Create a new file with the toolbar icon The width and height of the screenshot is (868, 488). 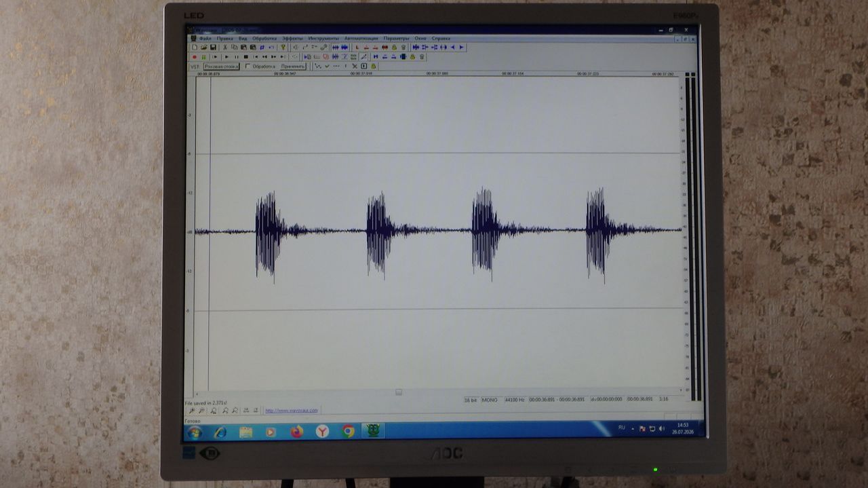point(195,47)
